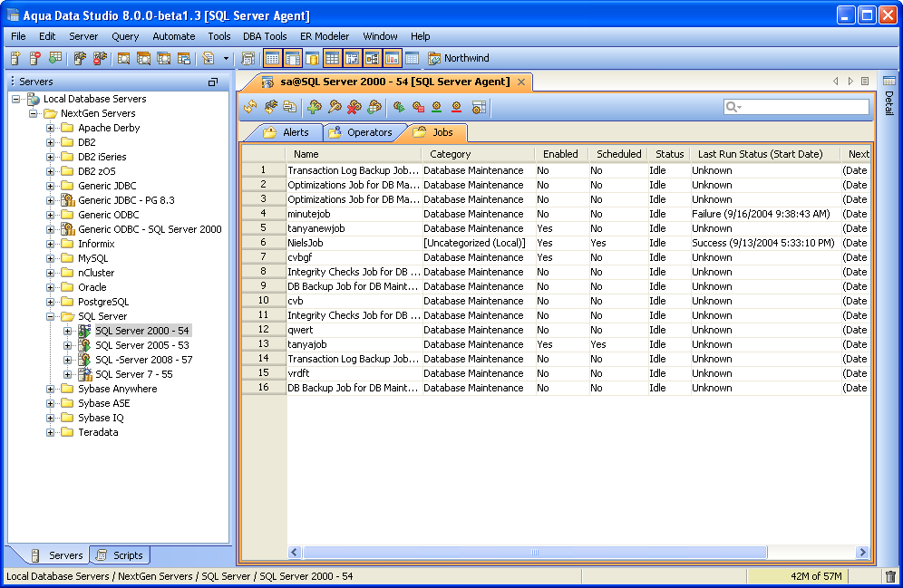
Task: Sort by the Enabled column header
Action: pos(560,154)
